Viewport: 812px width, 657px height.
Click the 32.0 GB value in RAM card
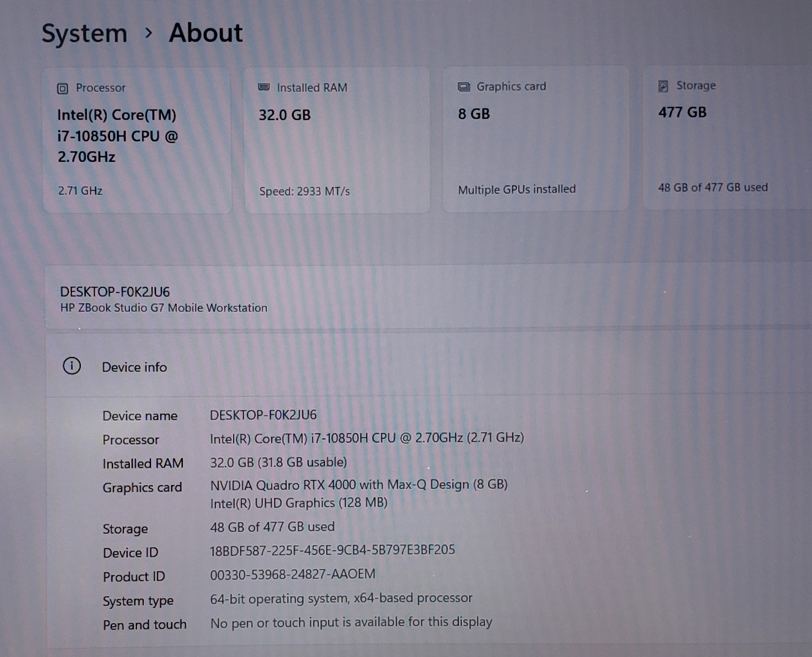pos(285,115)
